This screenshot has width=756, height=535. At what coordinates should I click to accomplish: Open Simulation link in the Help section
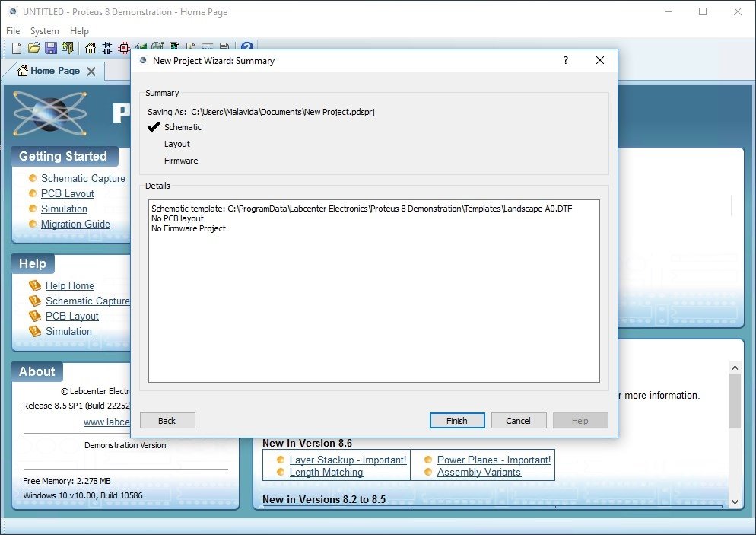click(68, 331)
